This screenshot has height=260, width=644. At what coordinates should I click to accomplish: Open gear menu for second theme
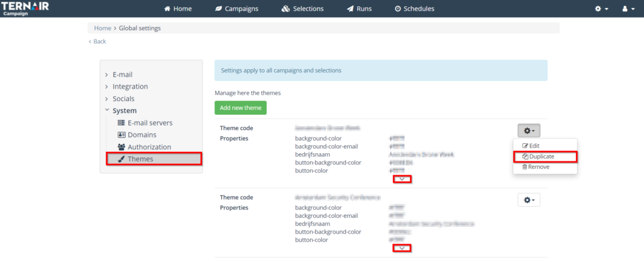pos(528,200)
